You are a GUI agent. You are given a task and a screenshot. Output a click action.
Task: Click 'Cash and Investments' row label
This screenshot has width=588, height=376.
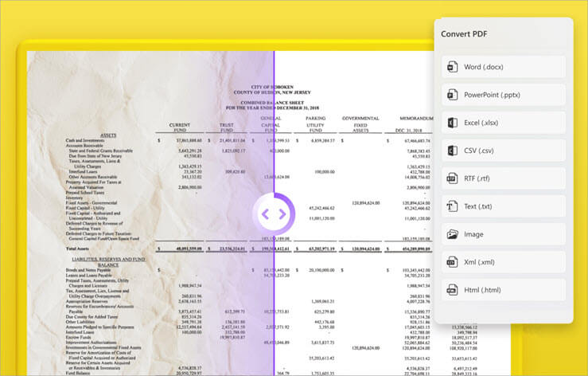pos(85,140)
